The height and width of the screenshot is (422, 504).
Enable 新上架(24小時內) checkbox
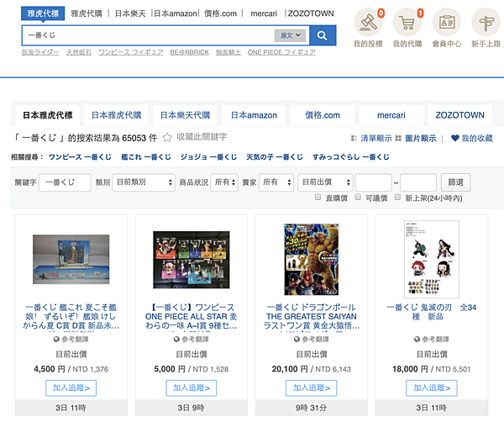tap(397, 198)
